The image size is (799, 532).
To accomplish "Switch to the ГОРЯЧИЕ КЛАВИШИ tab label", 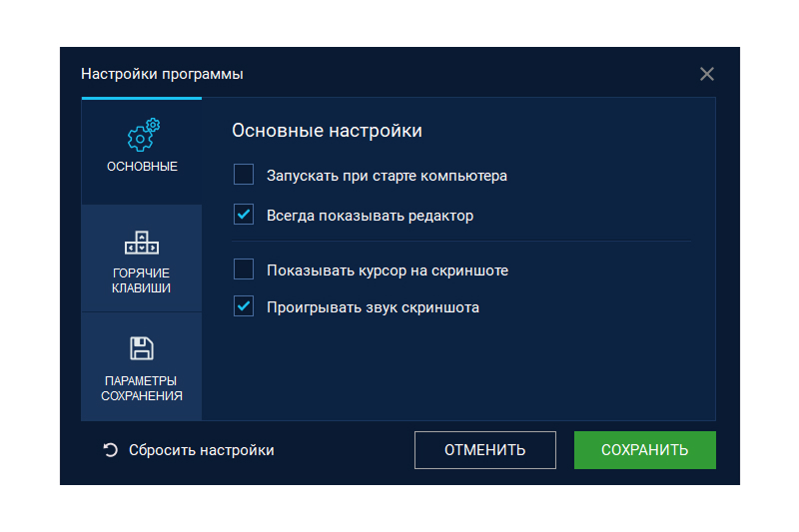I will pyautogui.click(x=142, y=280).
